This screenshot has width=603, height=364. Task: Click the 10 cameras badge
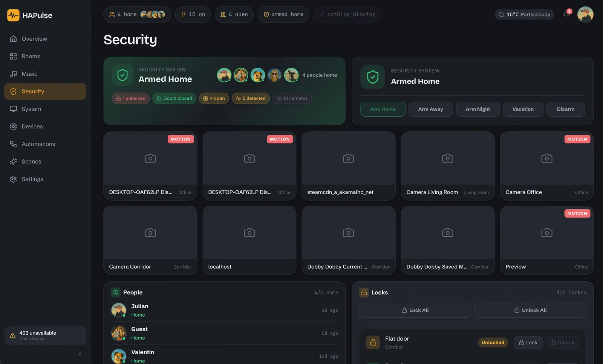[292, 98]
